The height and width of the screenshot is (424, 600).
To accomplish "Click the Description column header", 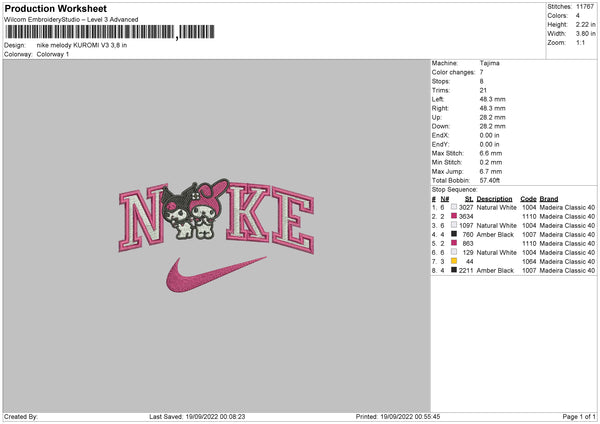I will (x=494, y=199).
